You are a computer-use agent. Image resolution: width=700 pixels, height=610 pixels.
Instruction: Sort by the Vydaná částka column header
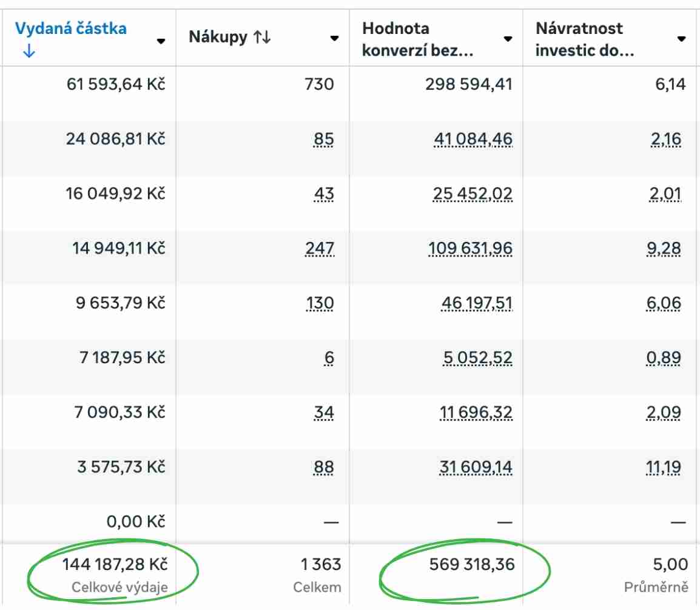[71, 28]
